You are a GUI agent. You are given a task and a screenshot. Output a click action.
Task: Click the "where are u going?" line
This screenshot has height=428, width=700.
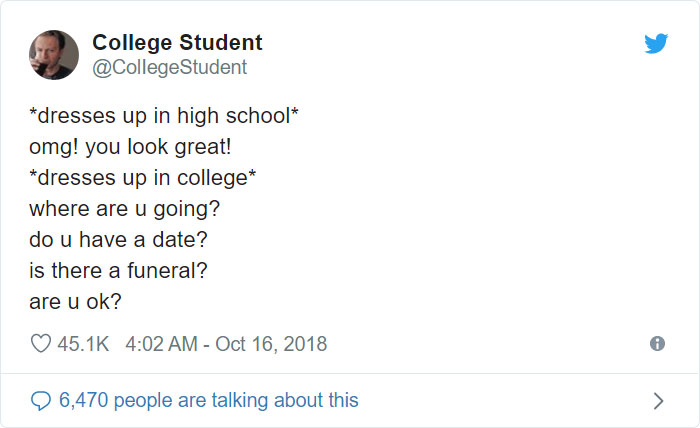point(123,209)
